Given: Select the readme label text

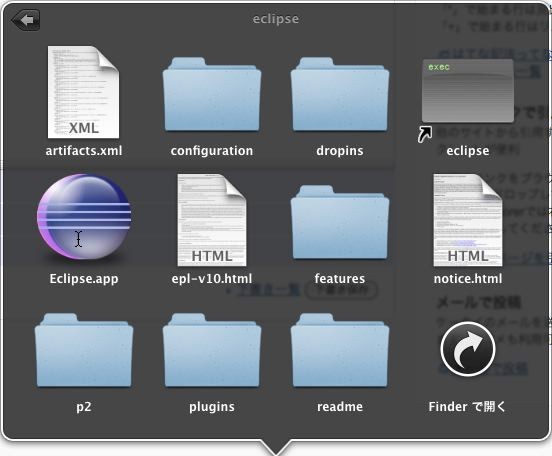Looking at the screenshot, I should click(340, 407).
